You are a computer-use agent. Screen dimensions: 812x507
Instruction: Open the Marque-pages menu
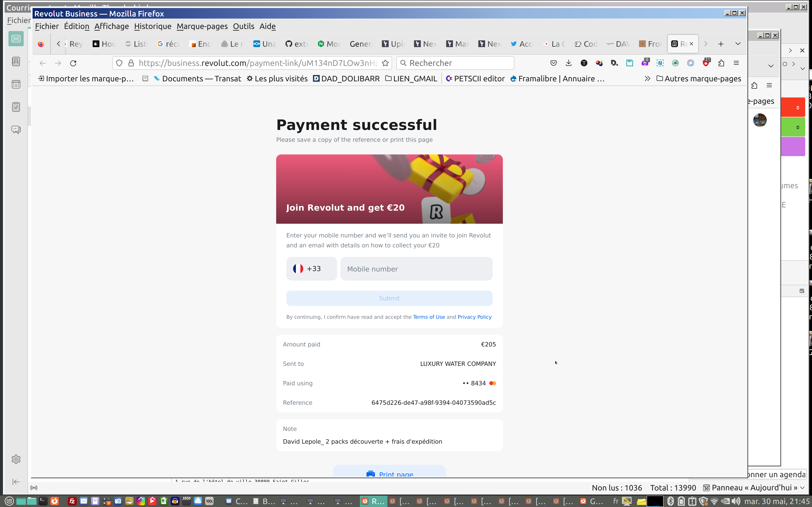[x=202, y=26]
